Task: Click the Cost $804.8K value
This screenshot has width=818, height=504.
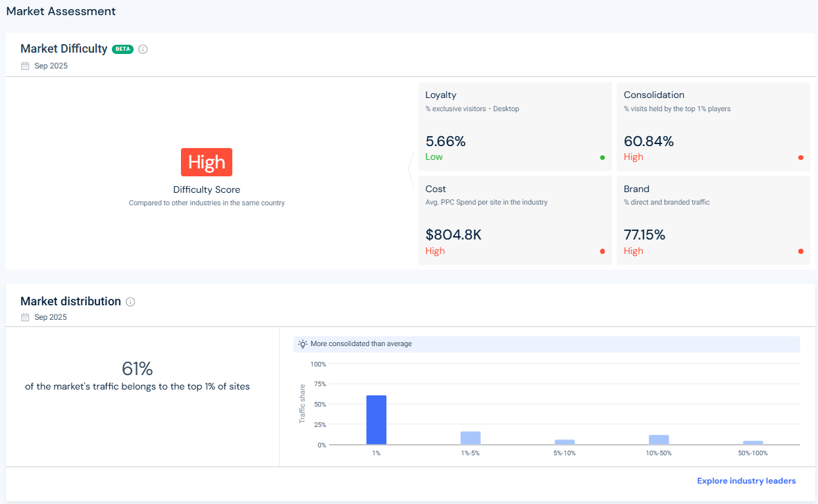Action: click(x=453, y=235)
